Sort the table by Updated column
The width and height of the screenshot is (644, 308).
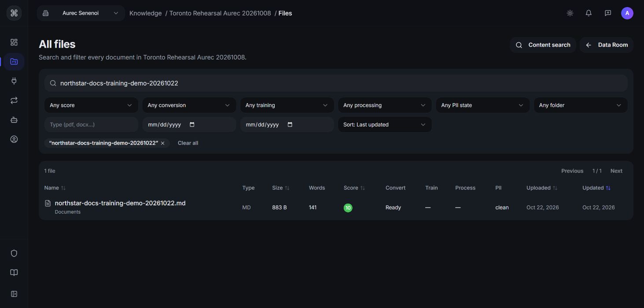pos(596,188)
